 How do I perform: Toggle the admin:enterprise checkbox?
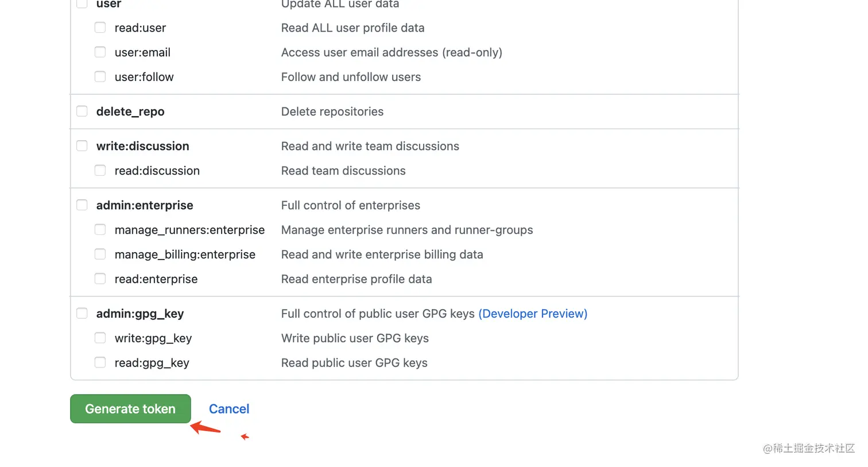point(82,205)
